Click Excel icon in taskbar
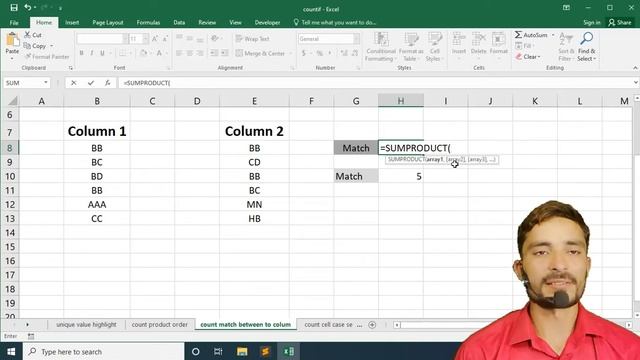Image resolution: width=640 pixels, height=360 pixels. [289, 351]
